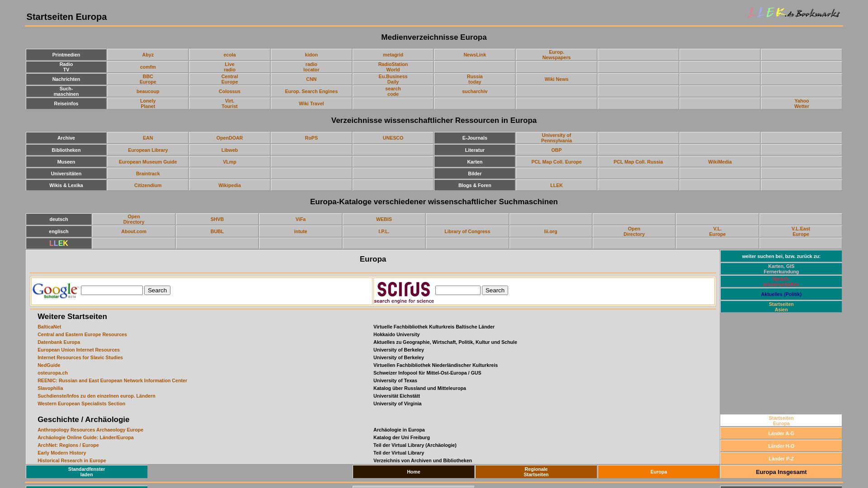Screen dimensions: 868x488
Task: Click the Home button in bottom bar
Action: pyautogui.click(x=413, y=472)
